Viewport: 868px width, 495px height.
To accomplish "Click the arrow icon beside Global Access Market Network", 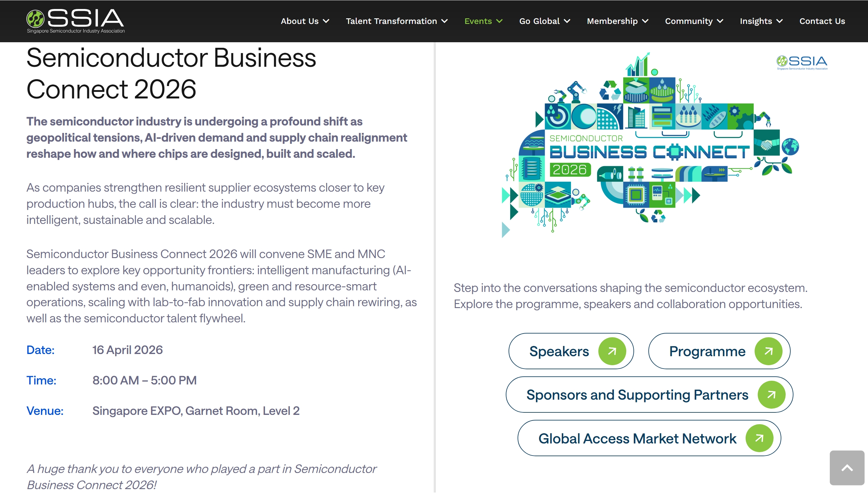I will click(759, 438).
